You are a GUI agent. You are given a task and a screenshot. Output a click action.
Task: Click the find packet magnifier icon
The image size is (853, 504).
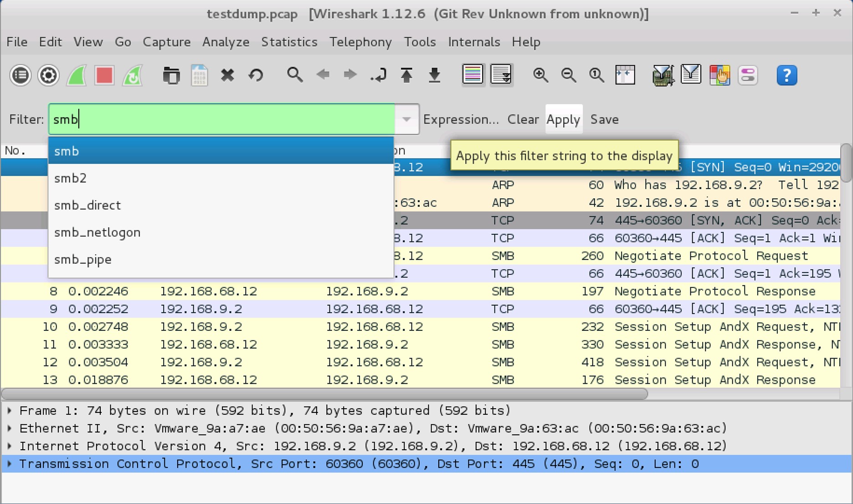[294, 75]
